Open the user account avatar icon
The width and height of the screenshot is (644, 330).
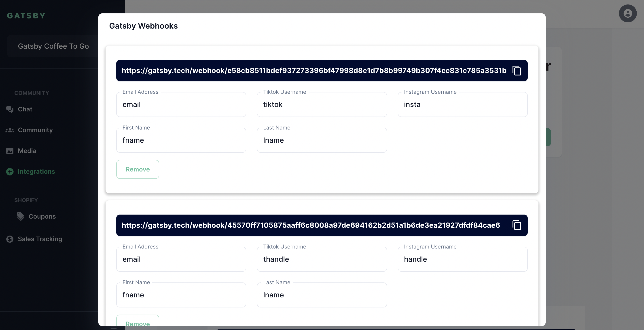coord(627,13)
